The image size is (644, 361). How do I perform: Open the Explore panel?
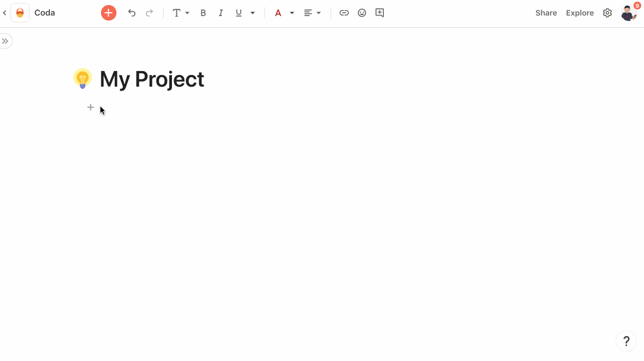pyautogui.click(x=580, y=13)
